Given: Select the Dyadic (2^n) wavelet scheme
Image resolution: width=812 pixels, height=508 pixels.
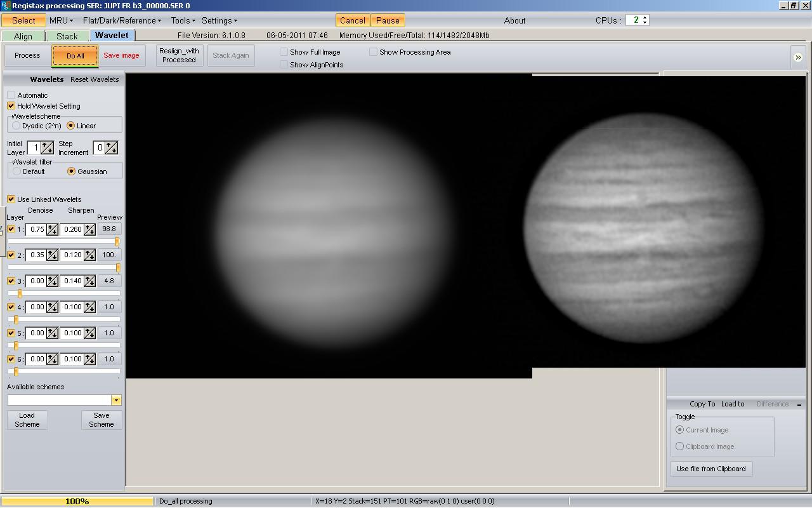Looking at the screenshot, I should coord(16,126).
